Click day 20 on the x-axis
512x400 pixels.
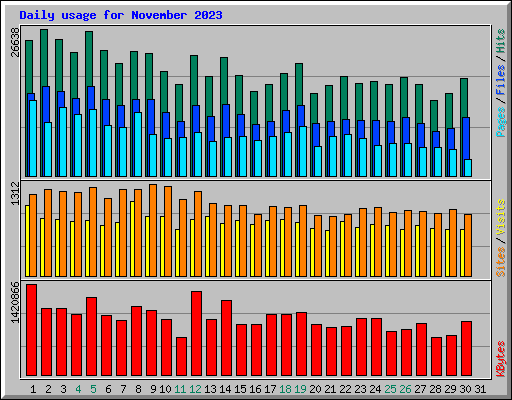[x=315, y=389]
